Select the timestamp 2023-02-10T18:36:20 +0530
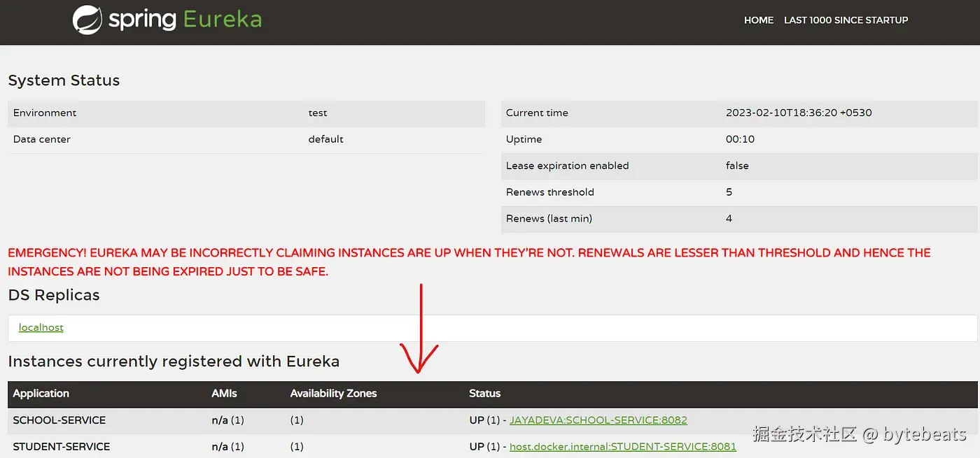The image size is (980, 458). pos(799,113)
